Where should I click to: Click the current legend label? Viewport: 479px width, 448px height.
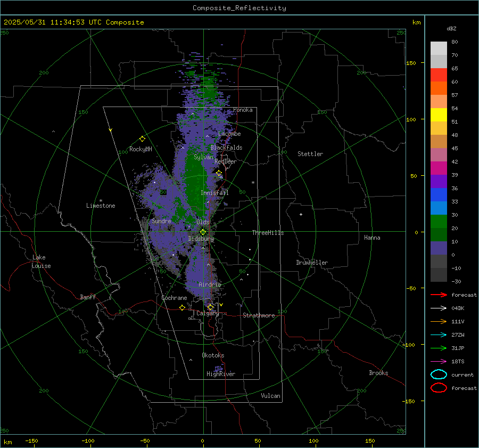point(463,375)
